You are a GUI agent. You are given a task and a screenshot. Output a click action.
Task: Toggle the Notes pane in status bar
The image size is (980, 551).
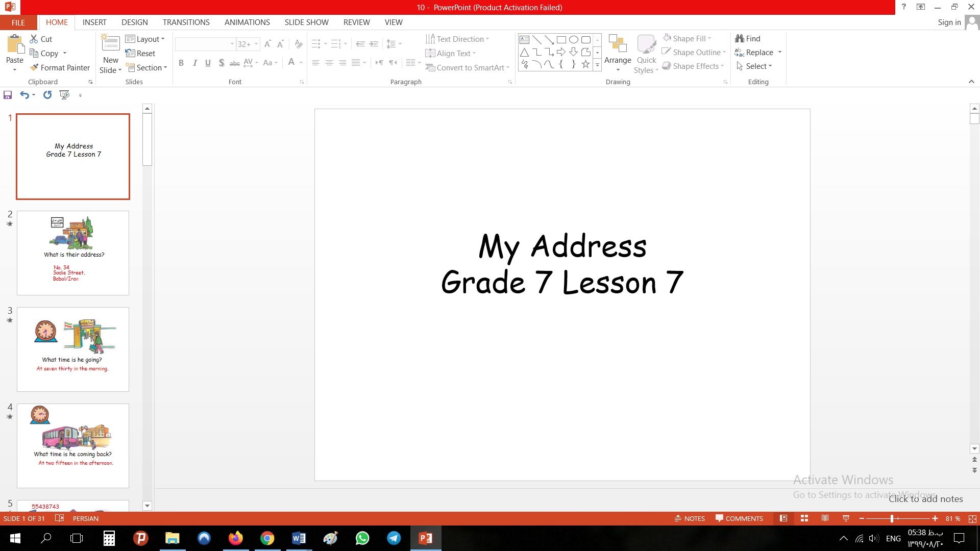[x=690, y=518]
